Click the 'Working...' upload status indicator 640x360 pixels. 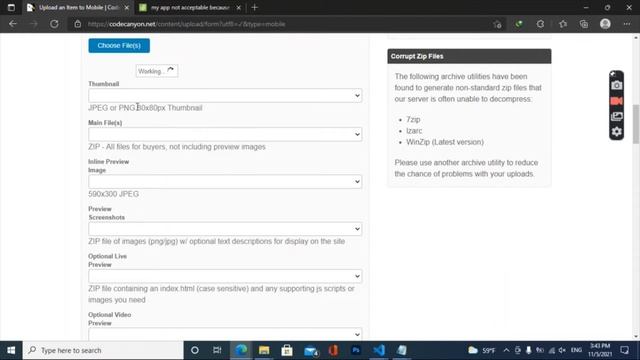coord(156,71)
